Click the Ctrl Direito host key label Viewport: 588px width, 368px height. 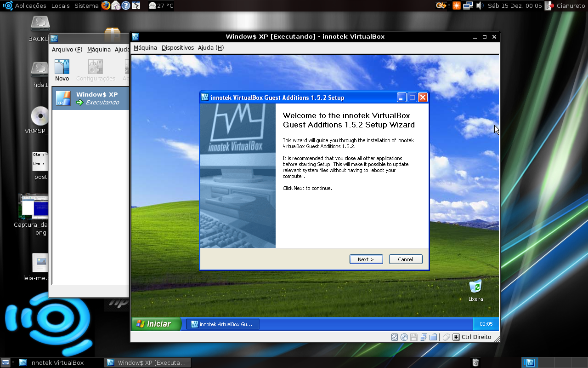pos(476,337)
